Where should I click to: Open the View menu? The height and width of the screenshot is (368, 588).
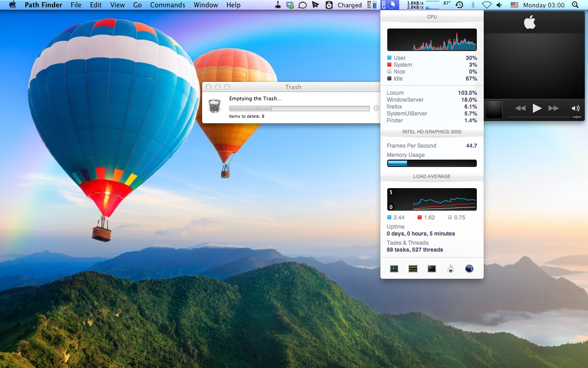pos(118,5)
